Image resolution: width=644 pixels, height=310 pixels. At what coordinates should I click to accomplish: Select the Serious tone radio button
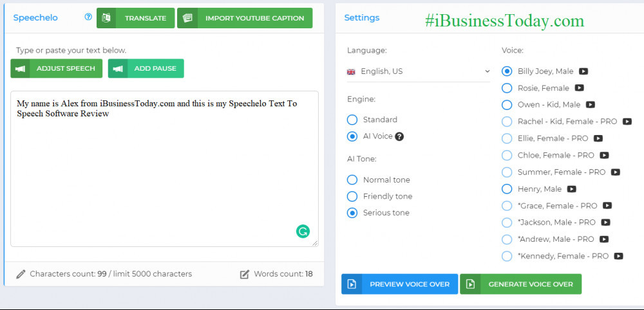[x=352, y=213]
